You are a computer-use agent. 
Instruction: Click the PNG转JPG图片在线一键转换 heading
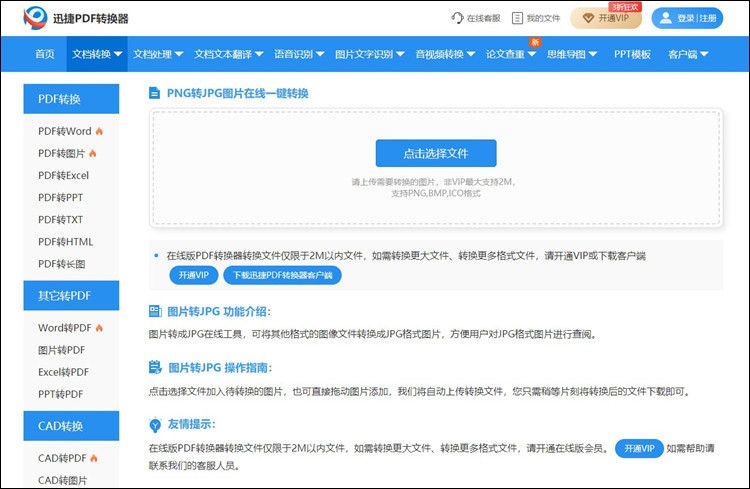[x=237, y=93]
